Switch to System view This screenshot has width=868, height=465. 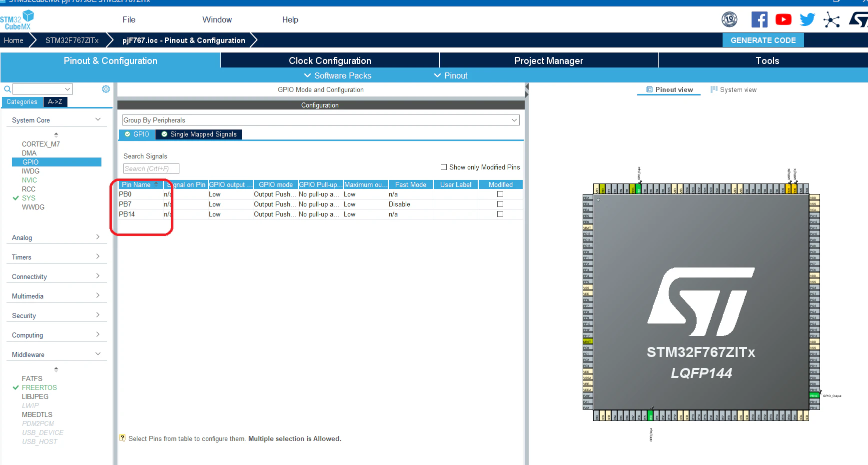(733, 89)
